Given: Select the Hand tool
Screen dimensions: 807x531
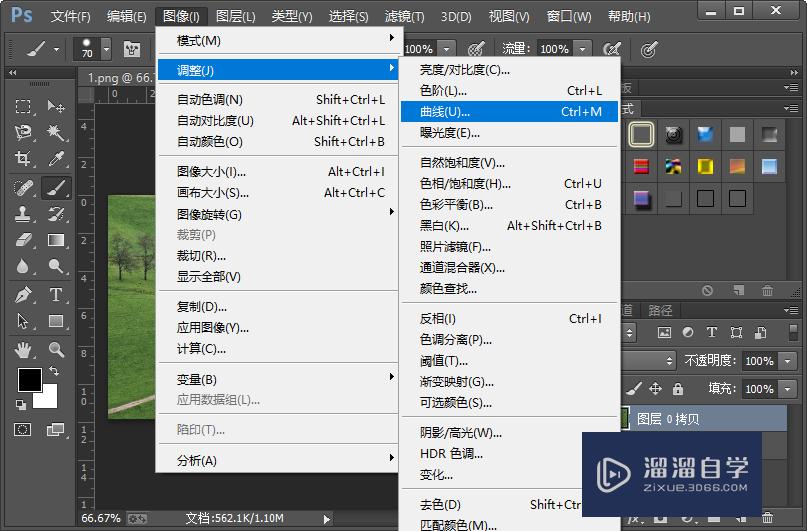Looking at the screenshot, I should pos(23,350).
